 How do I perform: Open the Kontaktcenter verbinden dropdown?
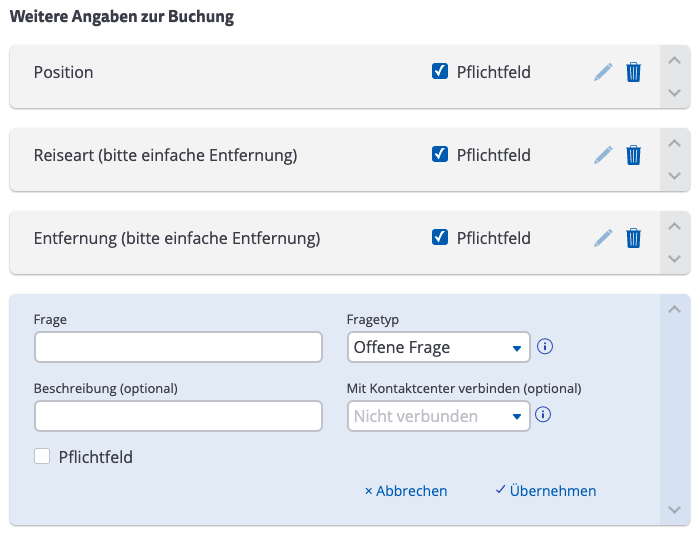pyautogui.click(x=438, y=416)
